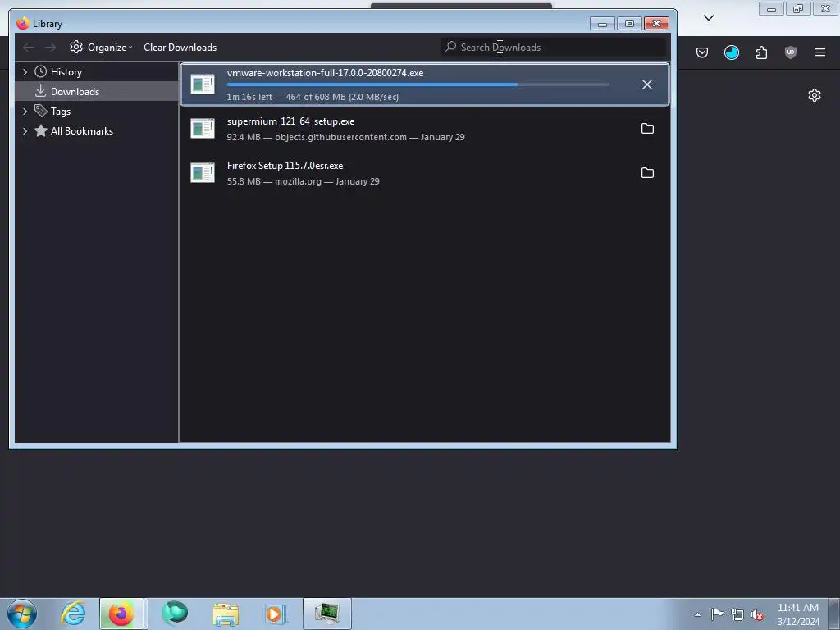Go forward in Library window
840x630 pixels.
tap(50, 48)
